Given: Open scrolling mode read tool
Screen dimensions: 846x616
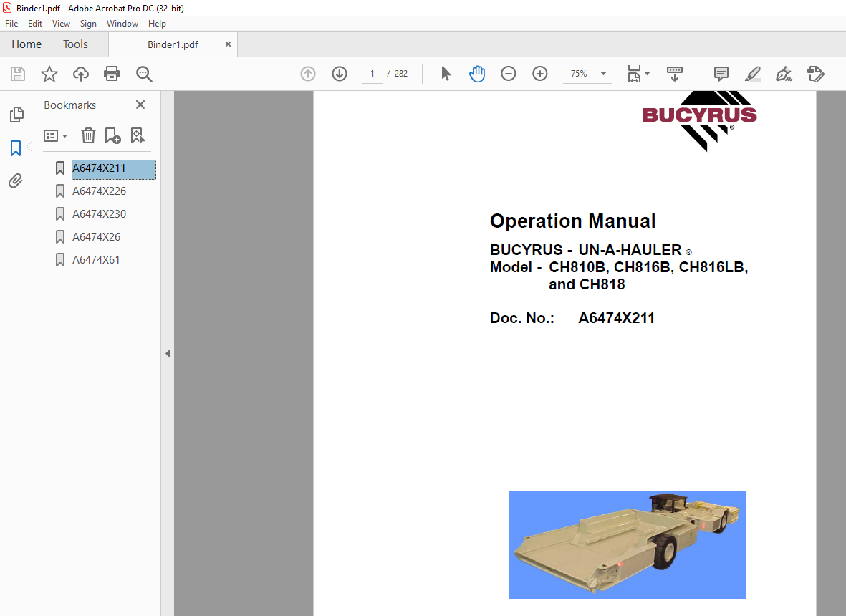Looking at the screenshot, I should 674,74.
